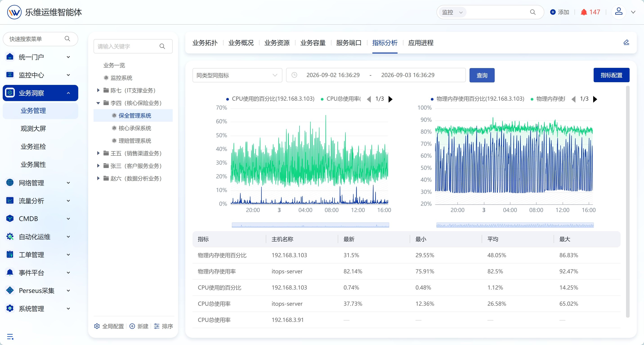The image size is (644, 345).
Task: Open the 监控 search type dropdown
Action: pos(452,12)
